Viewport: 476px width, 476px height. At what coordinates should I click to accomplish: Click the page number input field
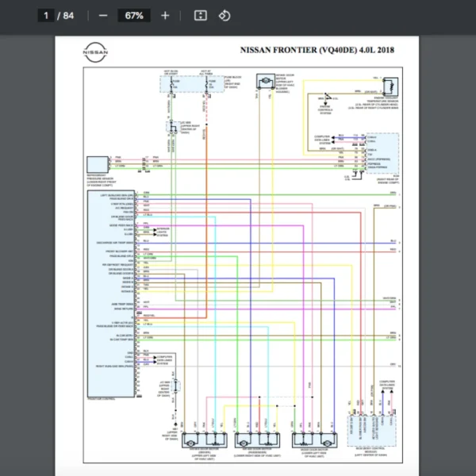click(x=46, y=16)
